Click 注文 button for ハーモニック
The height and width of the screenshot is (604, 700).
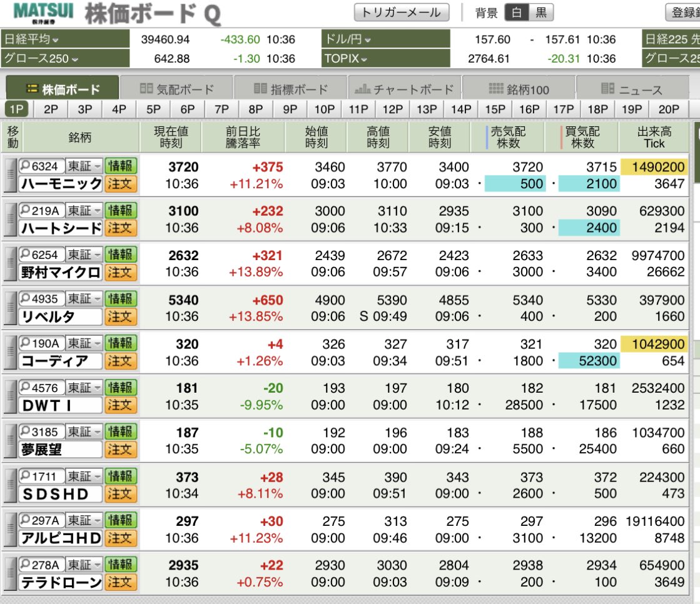(x=121, y=183)
